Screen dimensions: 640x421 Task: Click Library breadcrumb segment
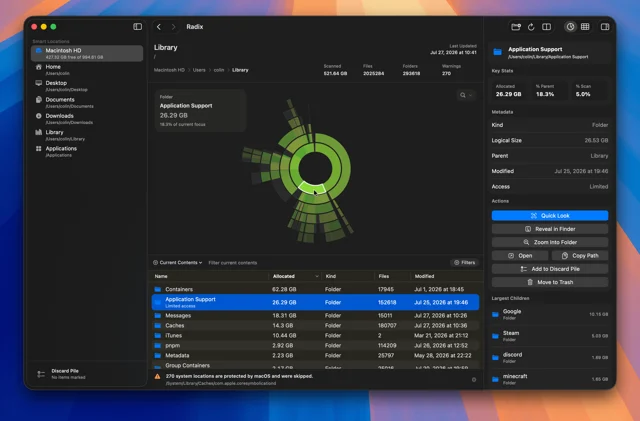[240, 70]
